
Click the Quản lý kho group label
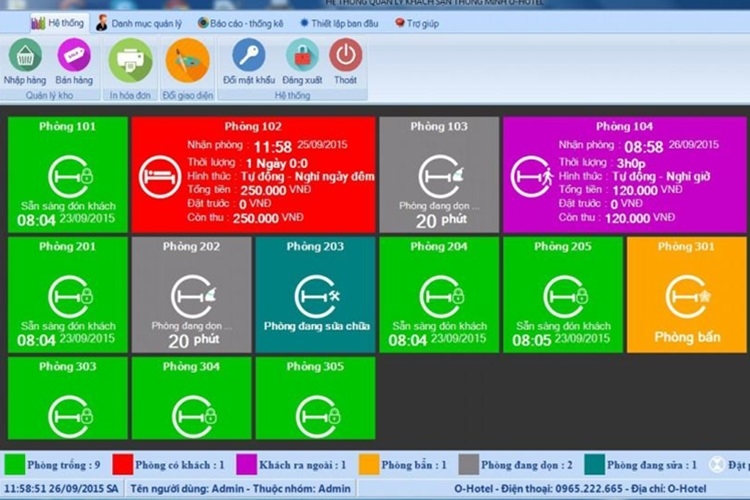(x=49, y=95)
